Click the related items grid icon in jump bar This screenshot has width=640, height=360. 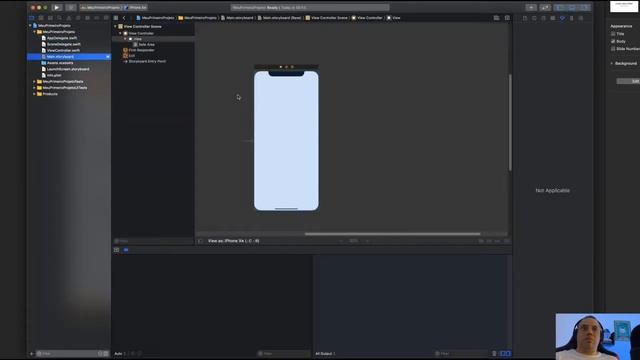pos(116,18)
